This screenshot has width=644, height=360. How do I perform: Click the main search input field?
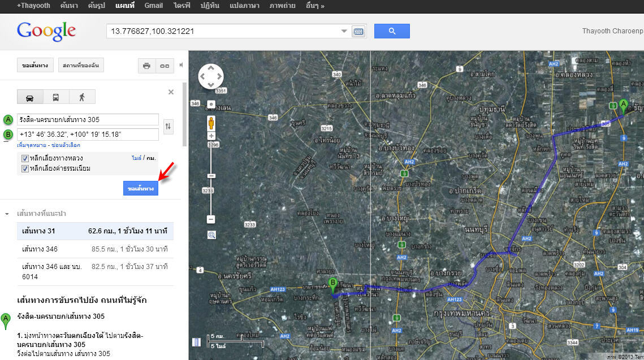click(x=224, y=31)
